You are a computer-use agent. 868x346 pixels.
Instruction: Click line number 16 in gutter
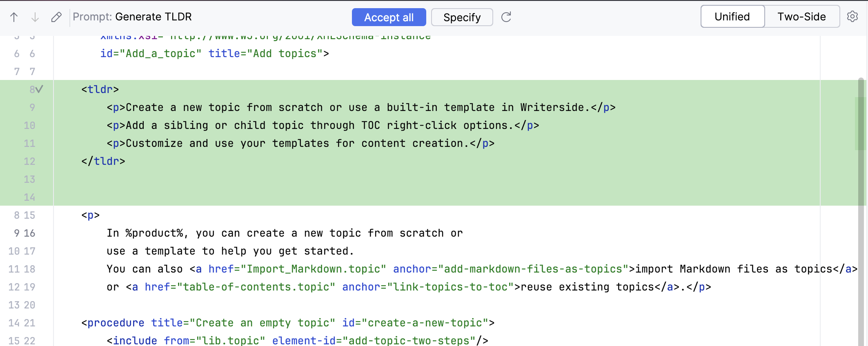tap(29, 233)
